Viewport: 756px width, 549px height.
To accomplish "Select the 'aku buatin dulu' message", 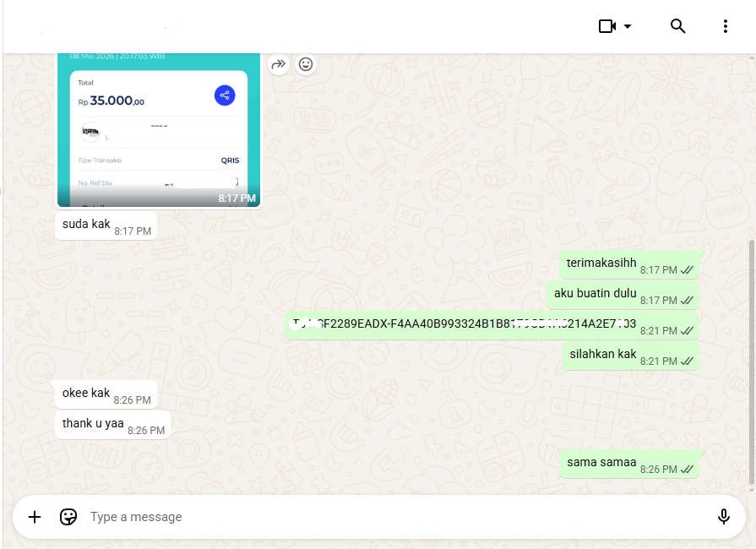I will click(623, 295).
